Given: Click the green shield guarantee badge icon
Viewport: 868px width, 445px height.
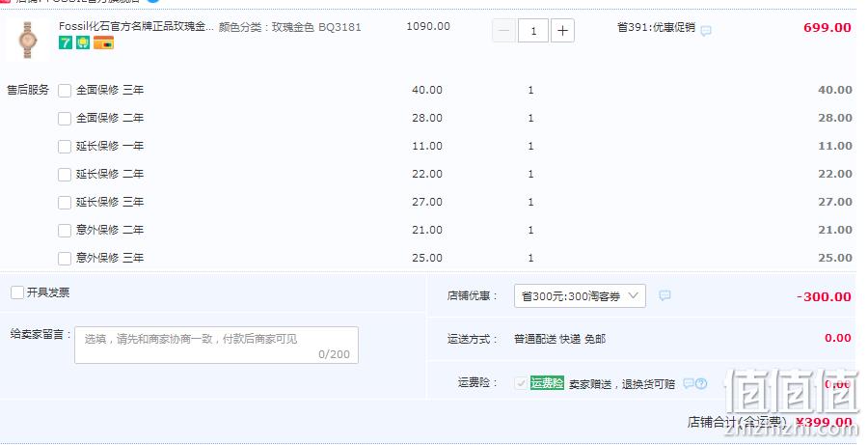Looking at the screenshot, I should tap(83, 42).
